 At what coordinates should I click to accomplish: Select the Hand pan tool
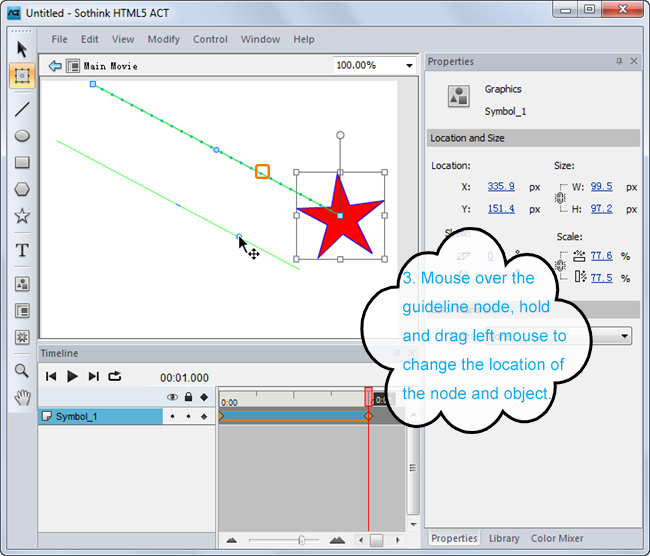(x=22, y=398)
